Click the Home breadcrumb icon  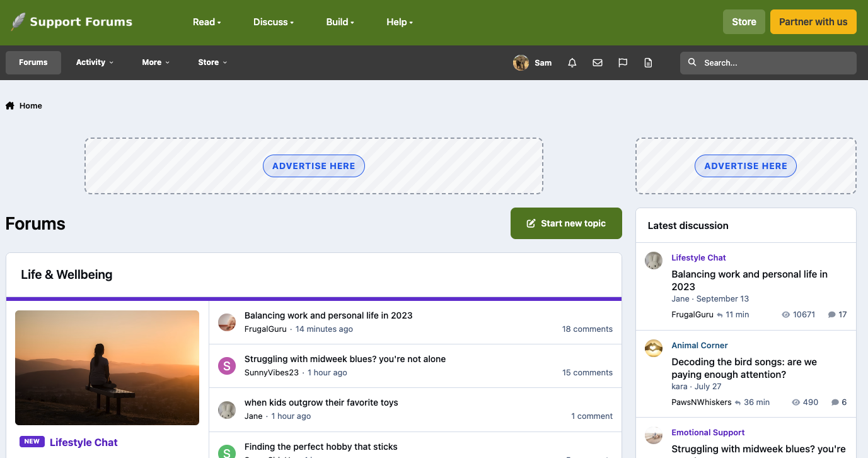10,106
